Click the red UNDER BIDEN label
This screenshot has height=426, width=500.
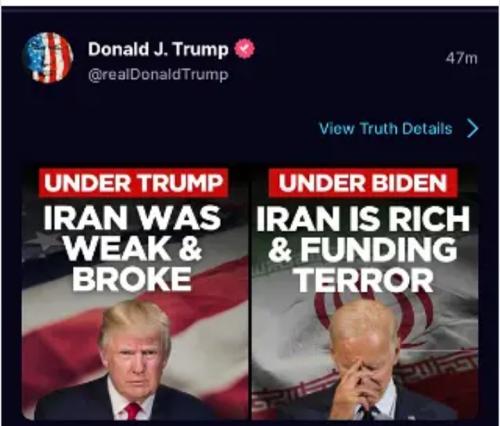[363, 183]
